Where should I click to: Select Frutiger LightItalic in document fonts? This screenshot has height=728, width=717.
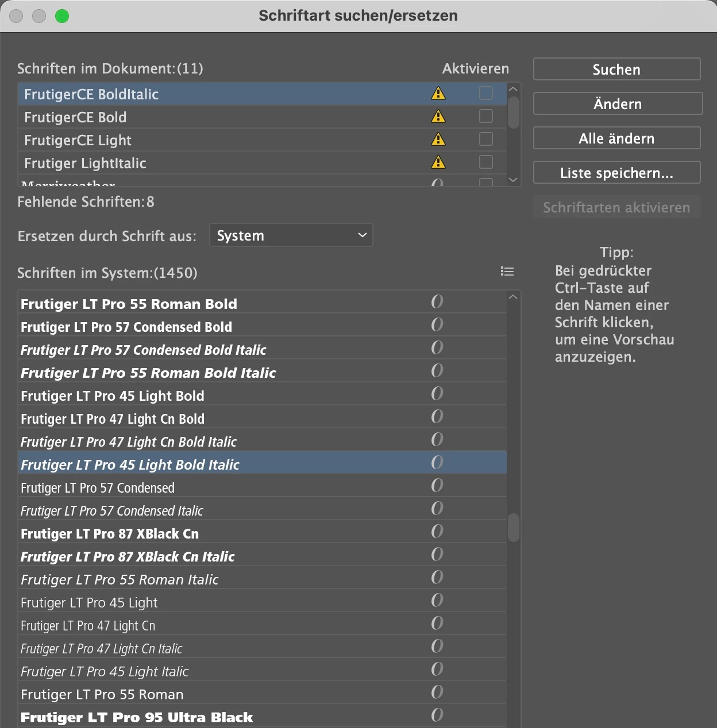pyautogui.click(x=262, y=163)
